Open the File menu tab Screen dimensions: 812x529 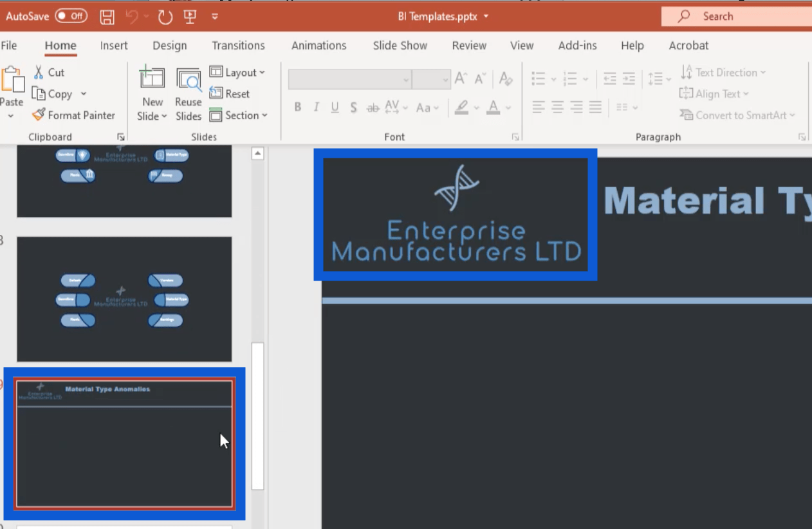9,46
